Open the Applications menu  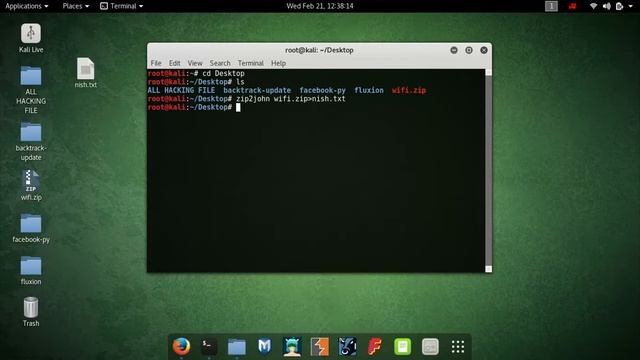(27, 6)
